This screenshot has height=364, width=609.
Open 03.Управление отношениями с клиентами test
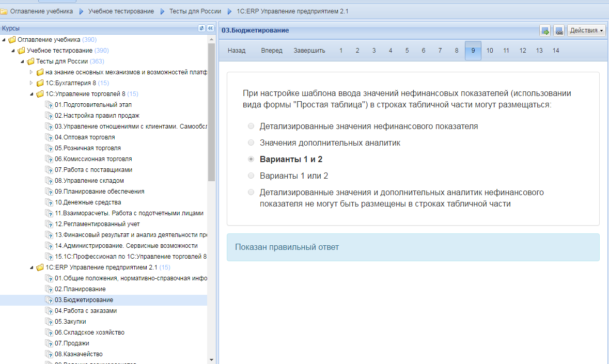(131, 126)
